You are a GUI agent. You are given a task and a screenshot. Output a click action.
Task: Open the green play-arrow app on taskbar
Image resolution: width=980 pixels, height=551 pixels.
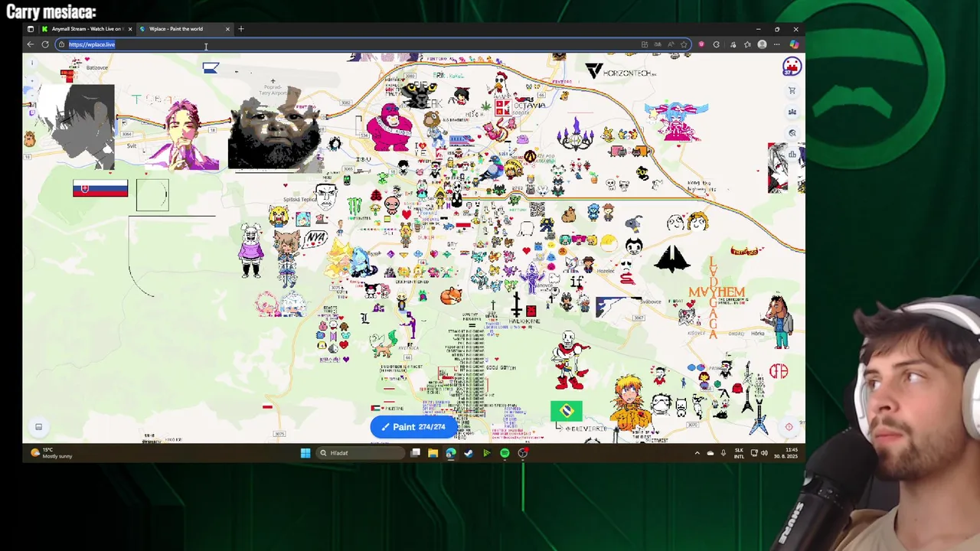(x=486, y=453)
